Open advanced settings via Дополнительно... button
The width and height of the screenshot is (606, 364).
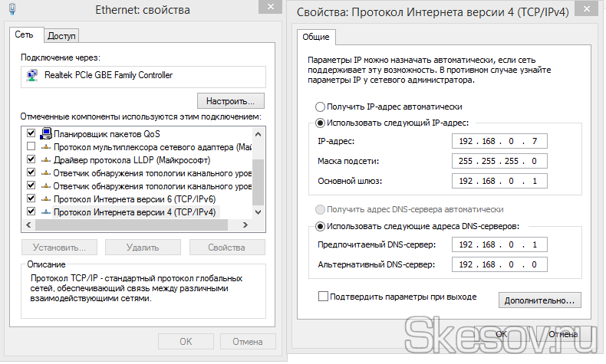coord(540,300)
